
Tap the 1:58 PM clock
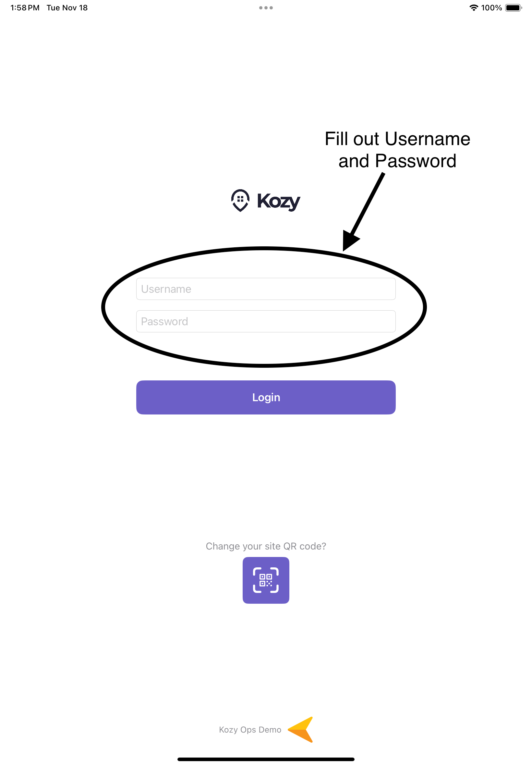click(x=25, y=8)
